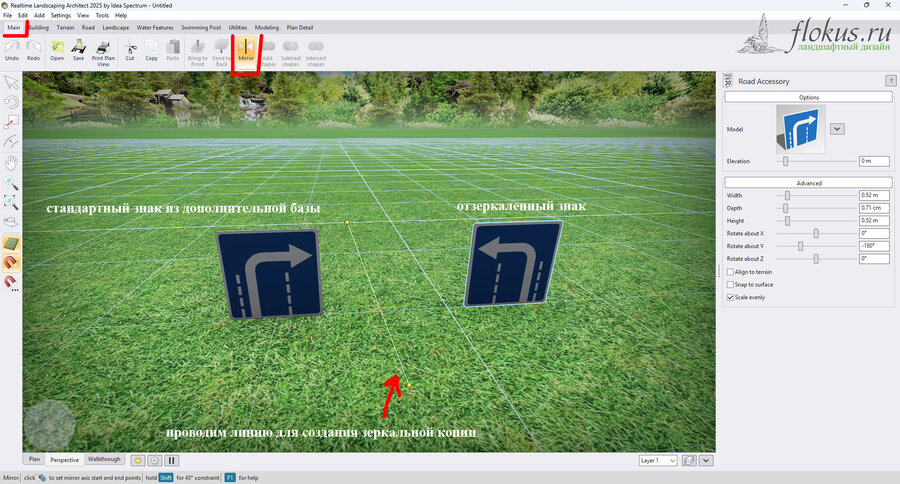900x484 pixels.
Task: Switch to the Building tab
Action: [38, 28]
